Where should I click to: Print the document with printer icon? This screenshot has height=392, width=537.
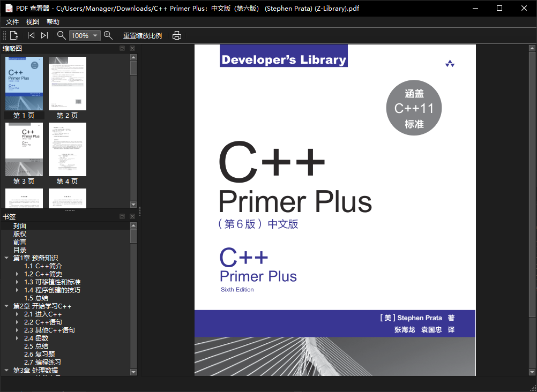pyautogui.click(x=177, y=35)
